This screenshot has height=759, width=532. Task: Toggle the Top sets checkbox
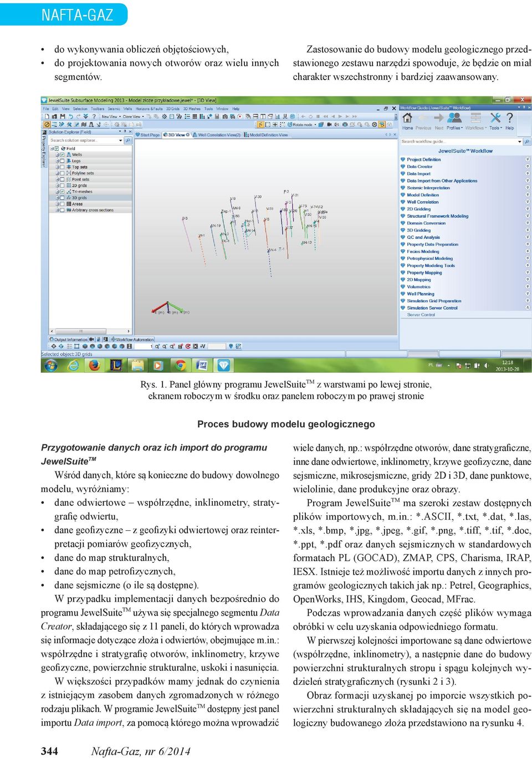tap(62, 167)
